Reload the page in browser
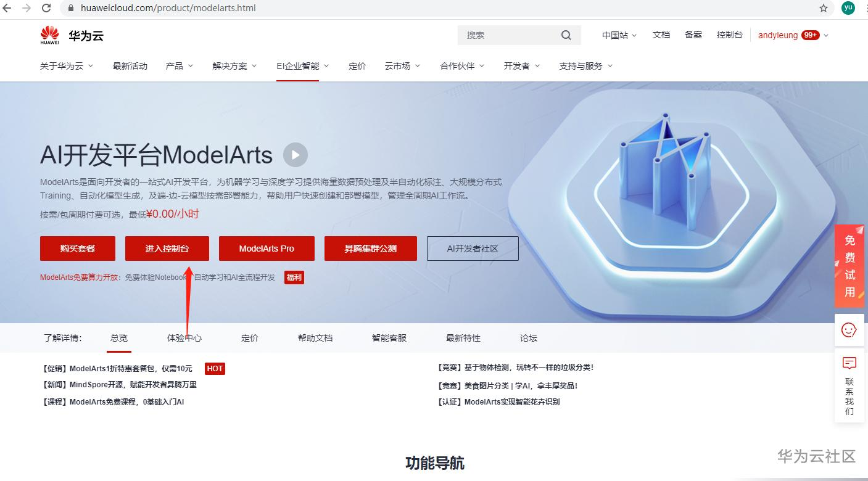The height and width of the screenshot is (481, 868). coord(46,8)
